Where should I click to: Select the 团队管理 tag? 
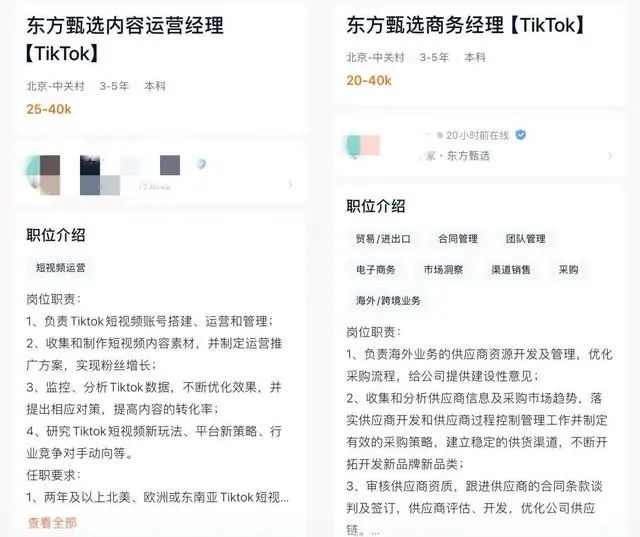525,239
